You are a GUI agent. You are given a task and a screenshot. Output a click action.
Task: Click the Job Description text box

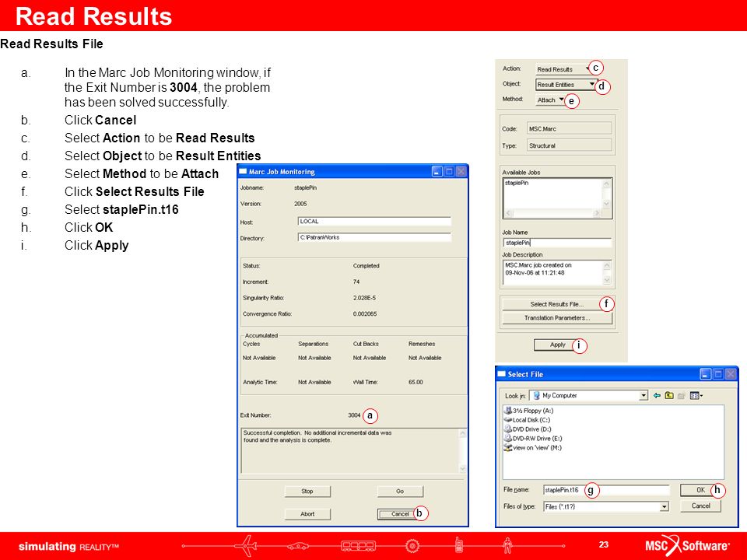pos(552,272)
